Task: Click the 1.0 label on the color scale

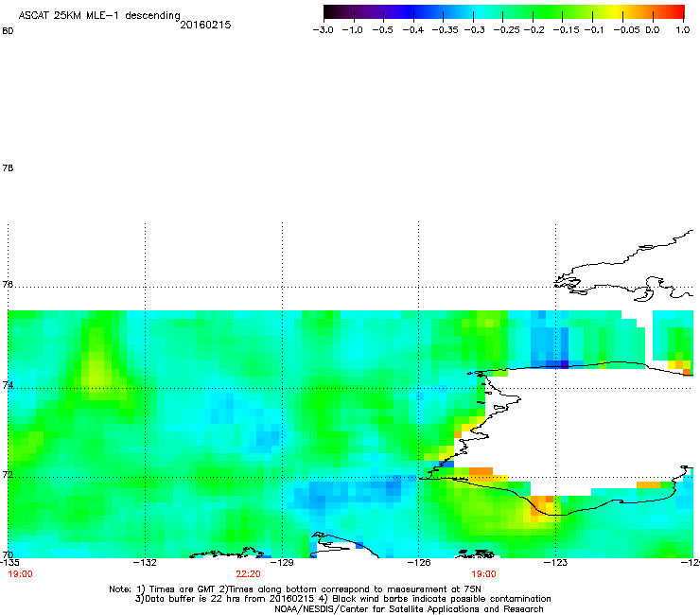Action: (683, 30)
